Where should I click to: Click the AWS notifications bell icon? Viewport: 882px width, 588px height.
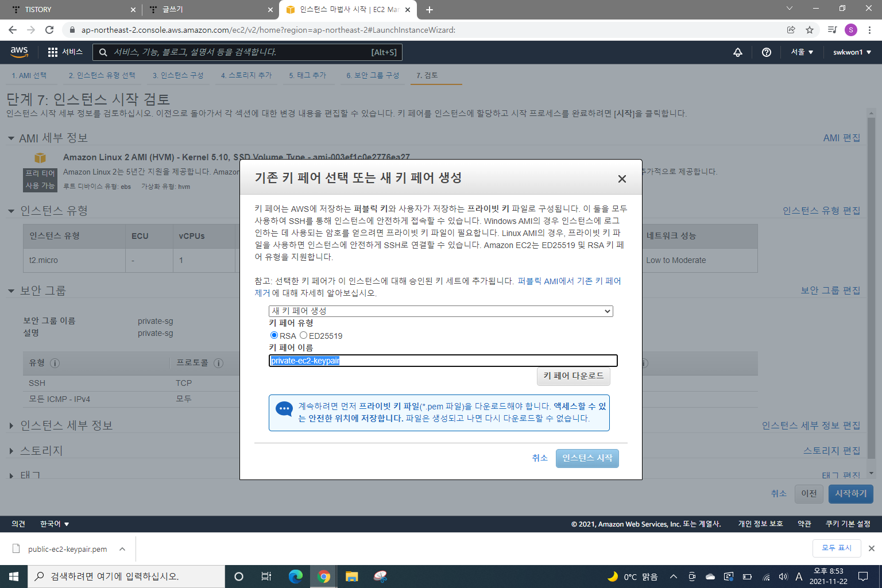click(x=738, y=52)
